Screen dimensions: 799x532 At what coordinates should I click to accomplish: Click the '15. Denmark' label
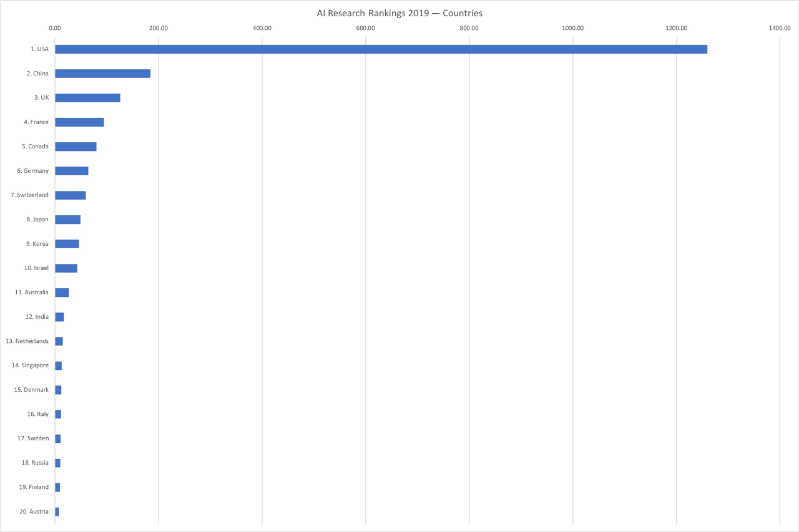(31, 390)
